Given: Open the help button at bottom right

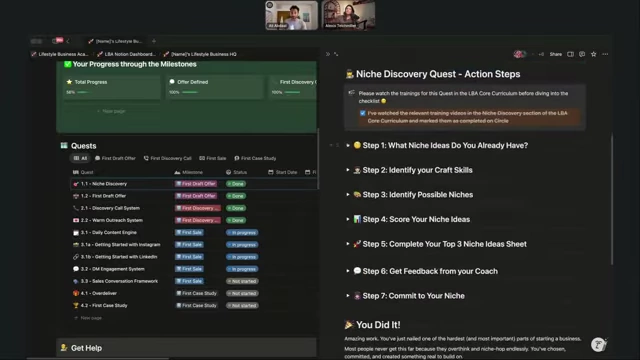Looking at the screenshot, I should tap(598, 344).
